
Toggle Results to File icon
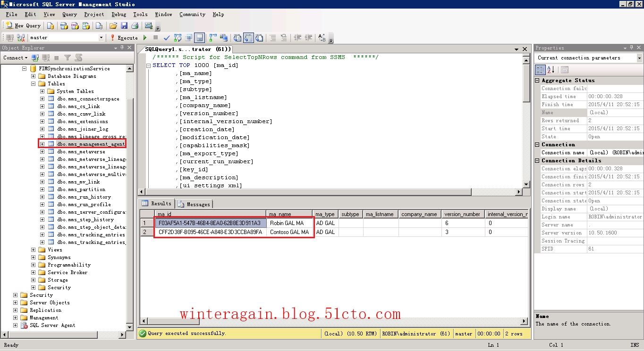pos(259,37)
